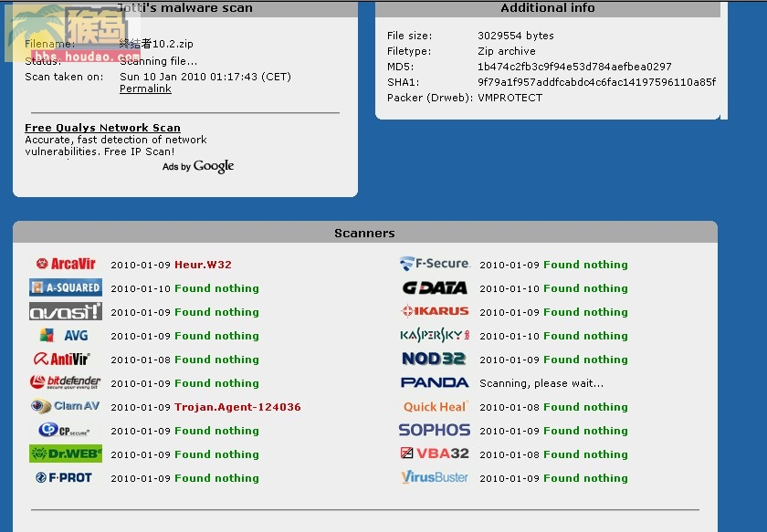Click the Filetype value Zip archive
This screenshot has width=767, height=532.
[506, 51]
